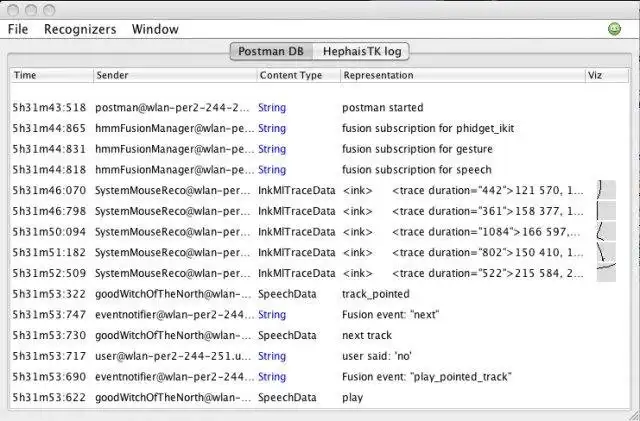Select the 'play' SpeechData message

point(320,397)
